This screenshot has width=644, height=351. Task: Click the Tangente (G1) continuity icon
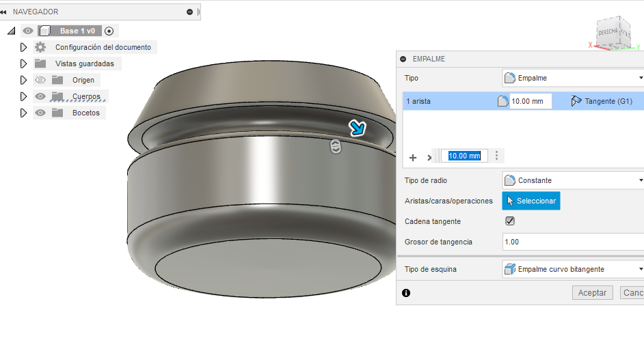(576, 101)
